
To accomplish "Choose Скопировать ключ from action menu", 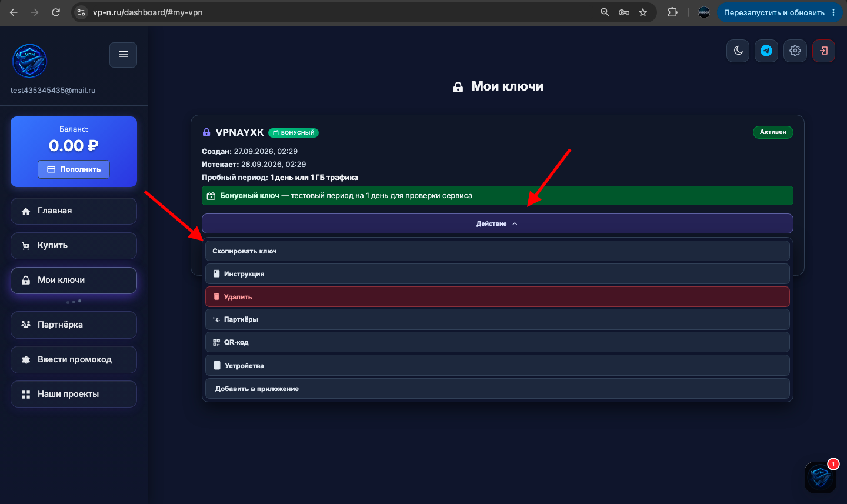I will (x=497, y=251).
